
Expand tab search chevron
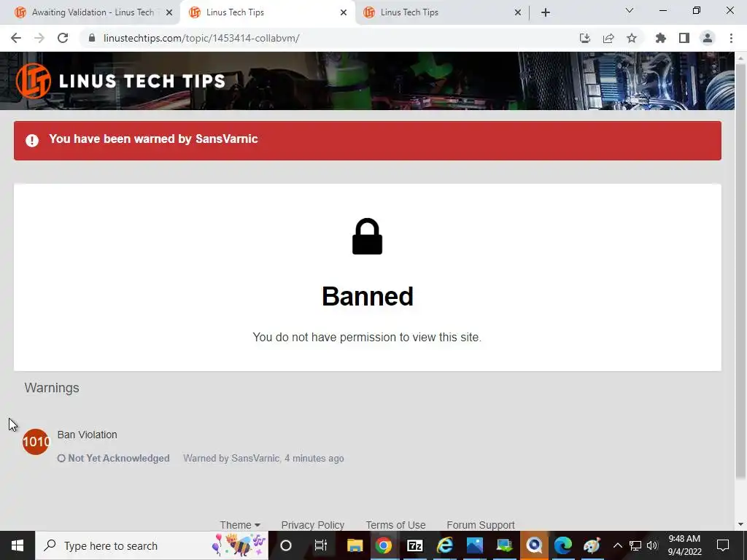click(x=630, y=10)
